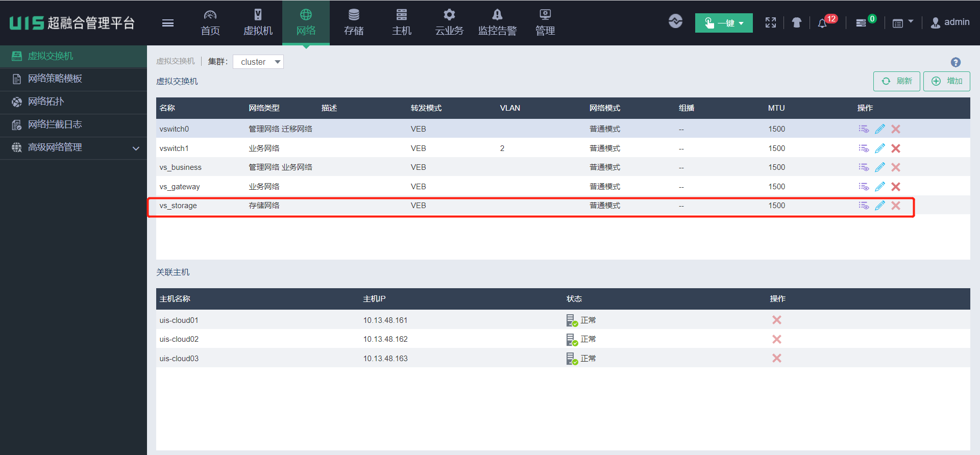This screenshot has height=455, width=980.
Task: Click the 网络类型 column header
Action: 264,108
